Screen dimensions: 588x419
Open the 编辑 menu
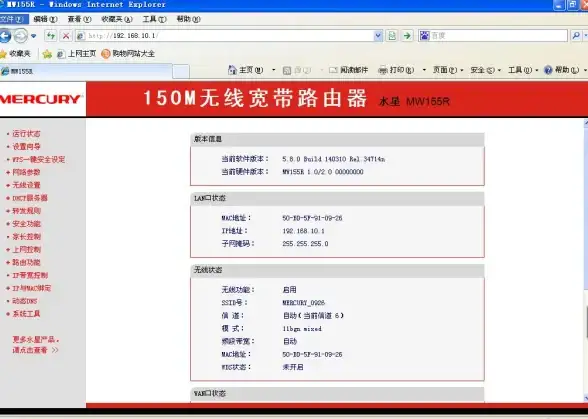click(x=45, y=19)
